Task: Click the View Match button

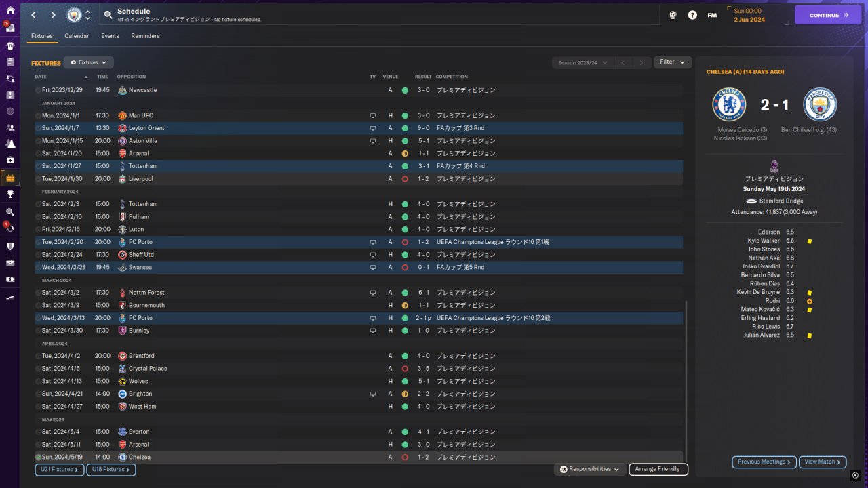Action: click(x=823, y=462)
